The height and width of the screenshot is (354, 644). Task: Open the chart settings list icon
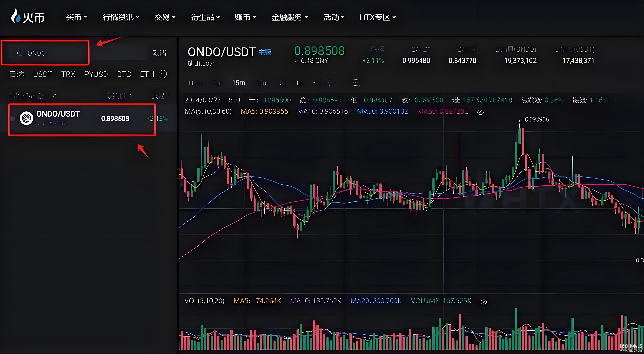[x=356, y=83]
